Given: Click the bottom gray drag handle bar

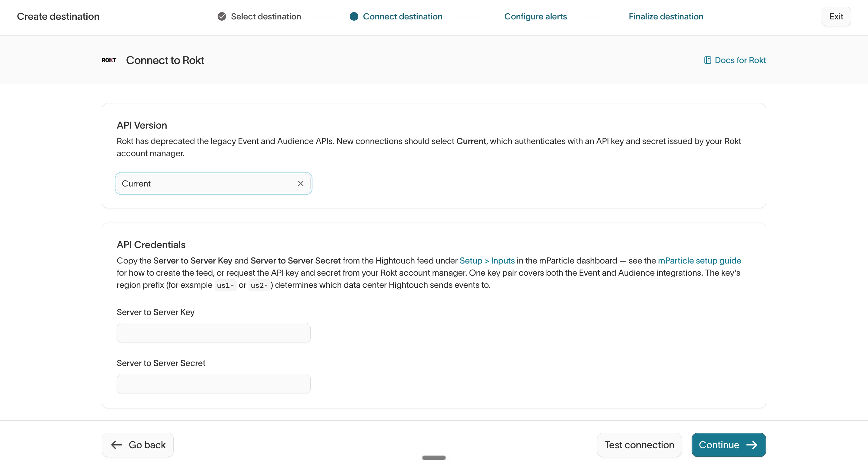Looking at the screenshot, I should [434, 458].
